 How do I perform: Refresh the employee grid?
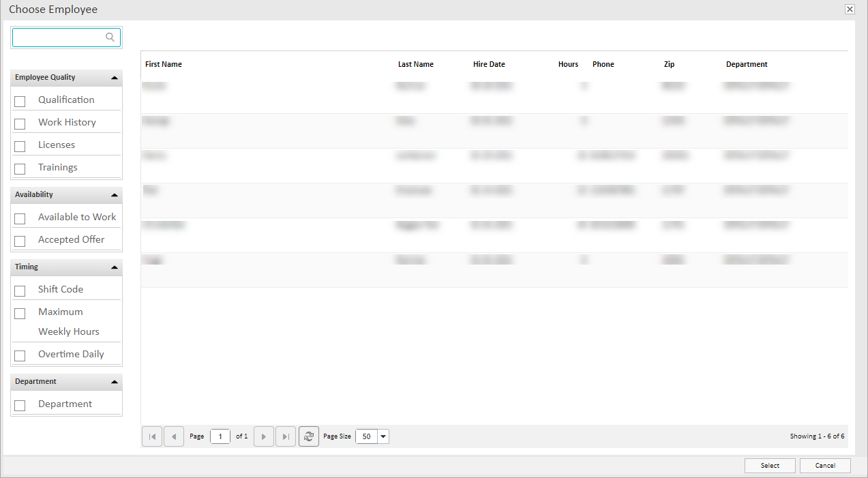pyautogui.click(x=309, y=436)
